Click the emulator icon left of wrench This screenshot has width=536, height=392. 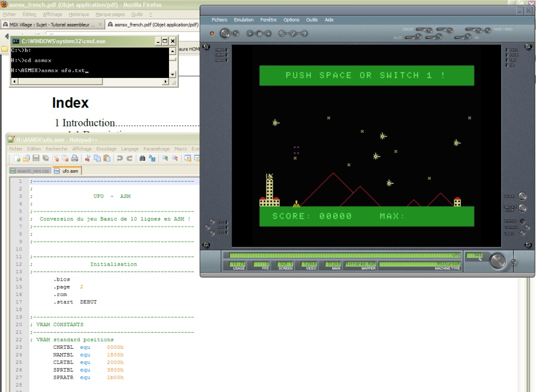(282, 34)
